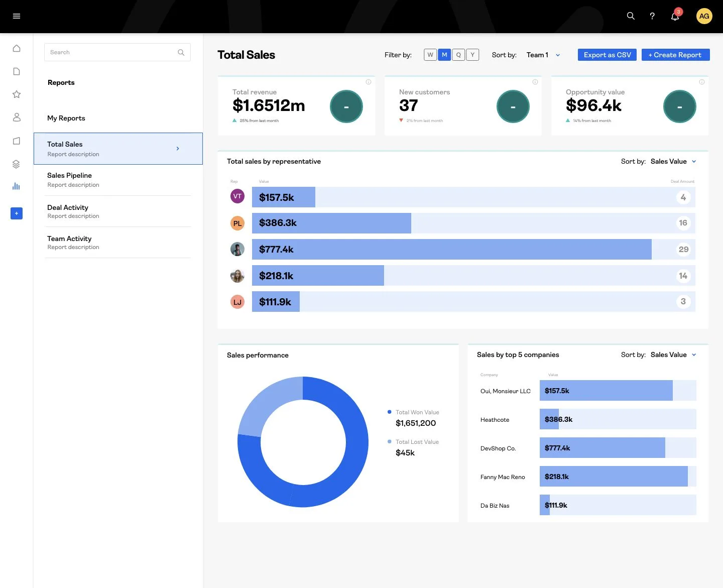Viewport: 723px width, 588px height.
Task: Open notifications via the bell icon
Action: (x=674, y=16)
